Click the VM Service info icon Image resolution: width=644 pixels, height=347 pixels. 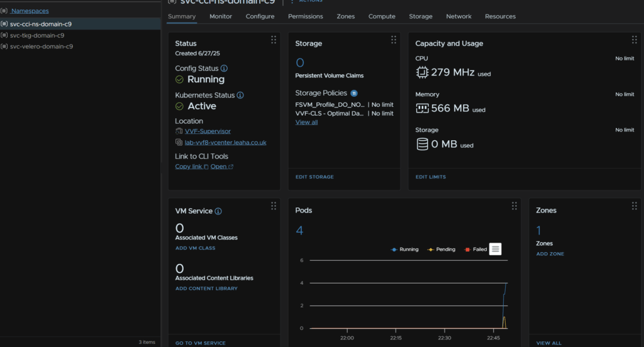coord(218,211)
